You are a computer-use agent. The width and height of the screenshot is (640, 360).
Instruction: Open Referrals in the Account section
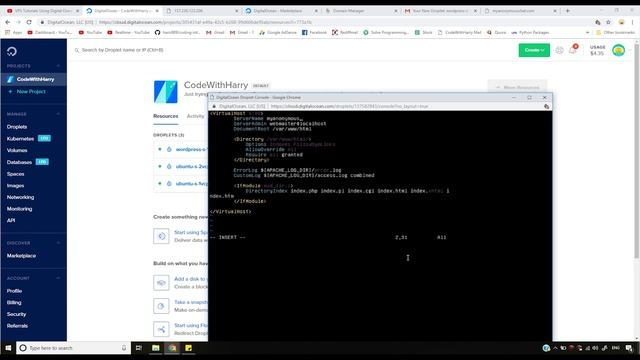(17, 326)
